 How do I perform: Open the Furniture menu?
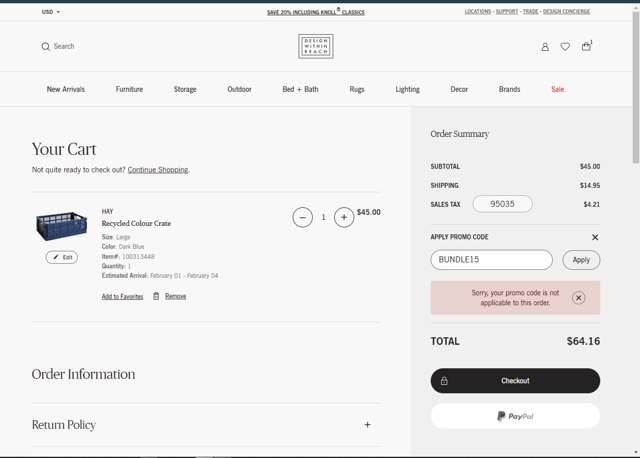pyautogui.click(x=129, y=89)
